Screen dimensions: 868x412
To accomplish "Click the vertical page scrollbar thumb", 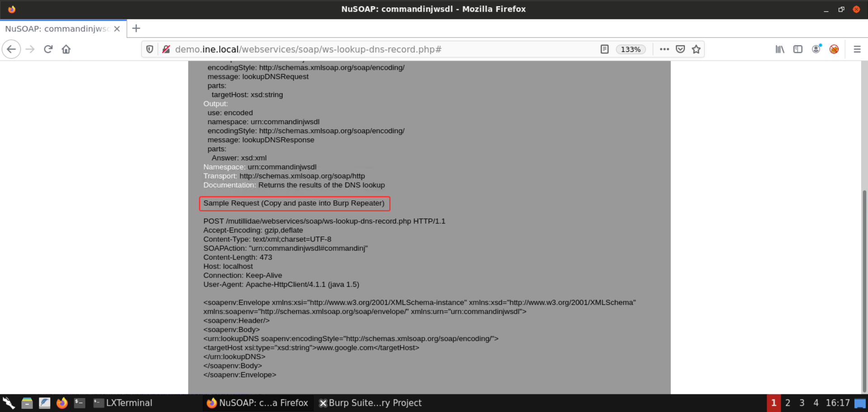I will pos(864,289).
